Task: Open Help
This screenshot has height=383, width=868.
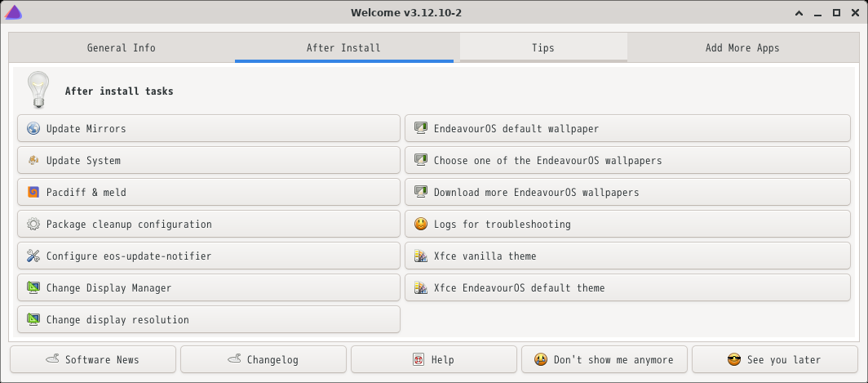Action: pos(434,359)
